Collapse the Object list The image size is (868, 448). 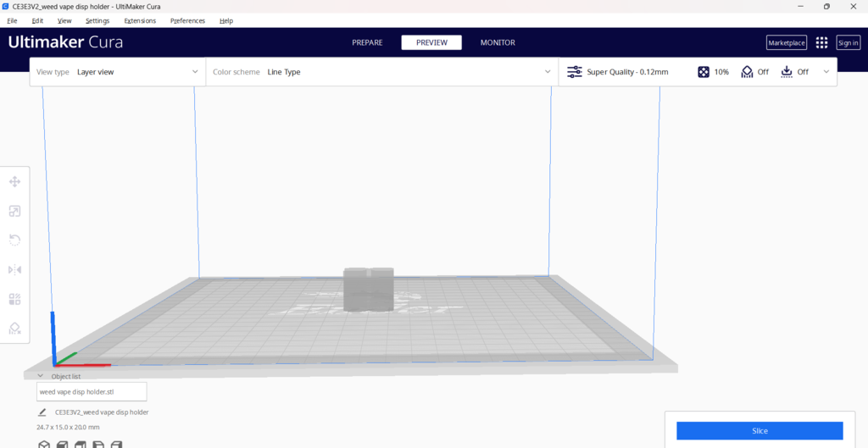40,376
